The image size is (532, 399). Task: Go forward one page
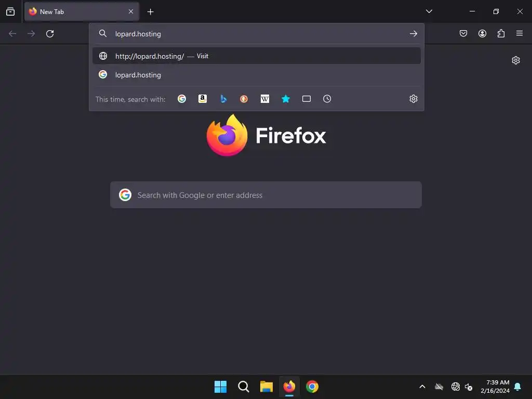click(x=31, y=34)
